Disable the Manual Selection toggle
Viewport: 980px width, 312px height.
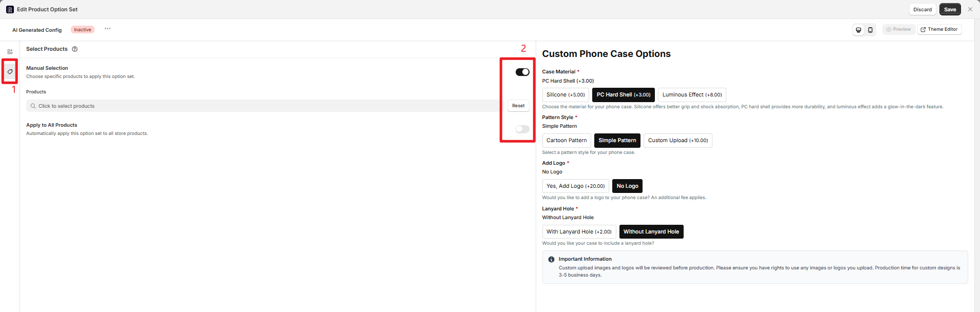tap(522, 72)
